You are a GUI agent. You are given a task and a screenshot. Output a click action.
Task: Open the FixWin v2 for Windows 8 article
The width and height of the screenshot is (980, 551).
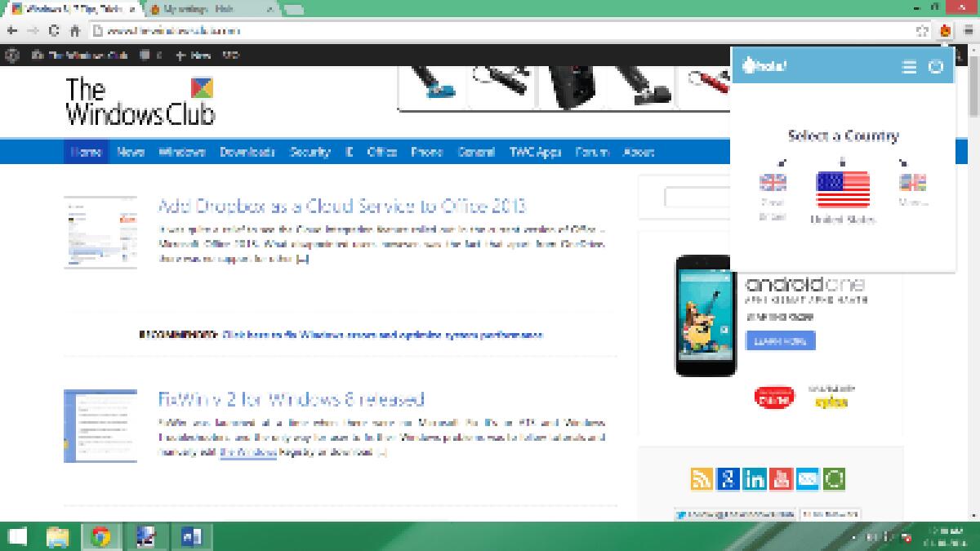click(292, 400)
